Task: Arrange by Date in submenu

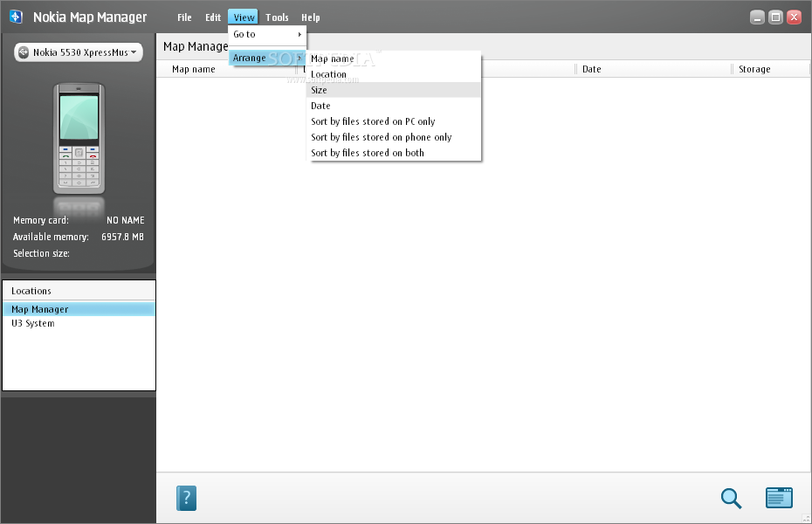Action: click(394, 106)
